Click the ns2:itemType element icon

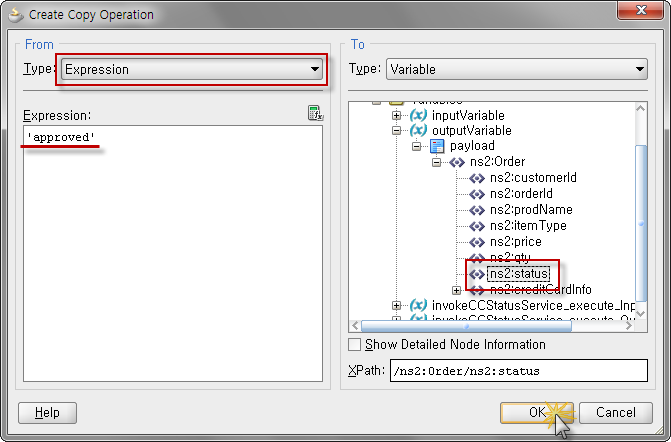click(x=477, y=226)
